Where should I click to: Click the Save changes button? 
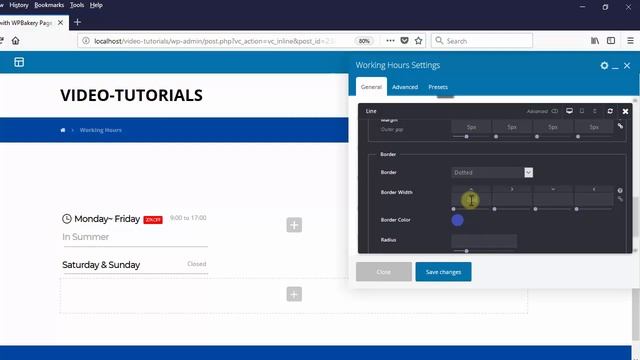(x=443, y=272)
